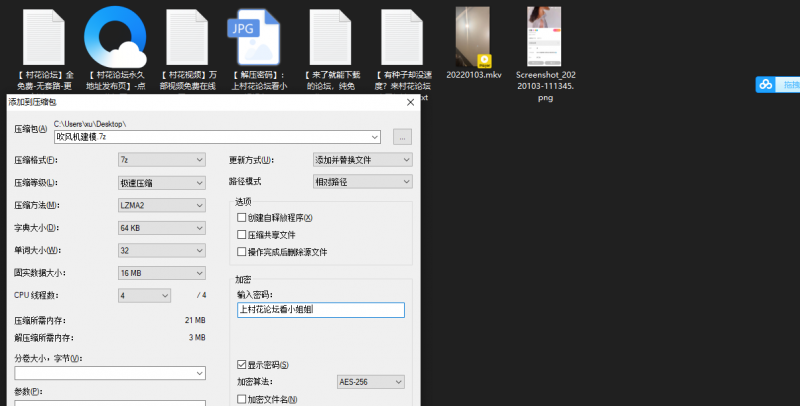The height and width of the screenshot is (406, 800).
Task: Enable 创建自释放程序 checkbox
Action: coord(242,218)
